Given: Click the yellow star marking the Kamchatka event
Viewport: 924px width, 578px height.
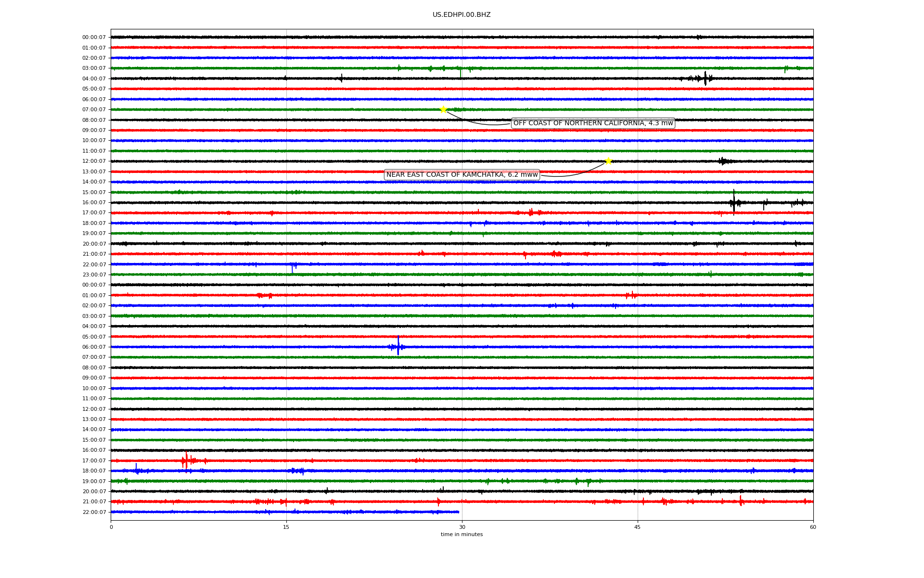Looking at the screenshot, I should [608, 161].
